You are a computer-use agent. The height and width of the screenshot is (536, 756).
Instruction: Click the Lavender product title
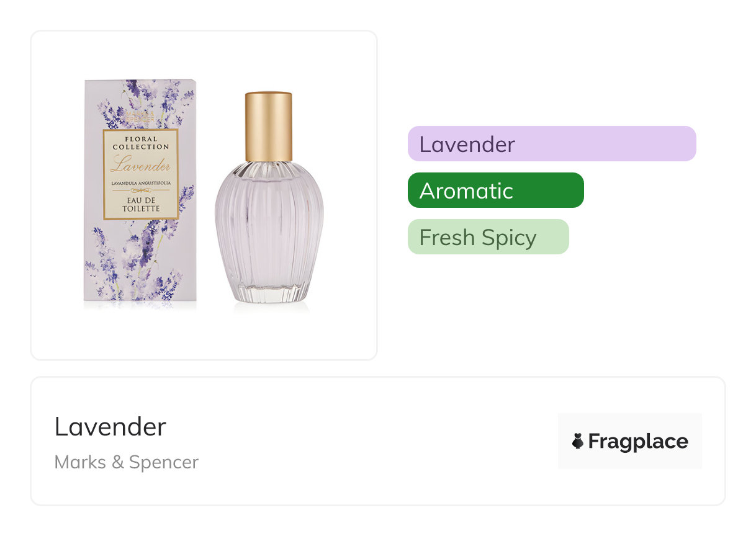click(110, 427)
